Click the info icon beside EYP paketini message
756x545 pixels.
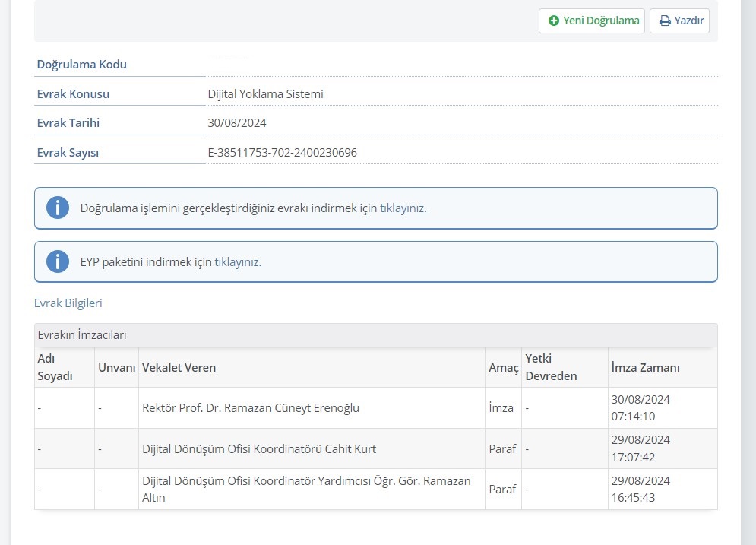pyautogui.click(x=58, y=261)
